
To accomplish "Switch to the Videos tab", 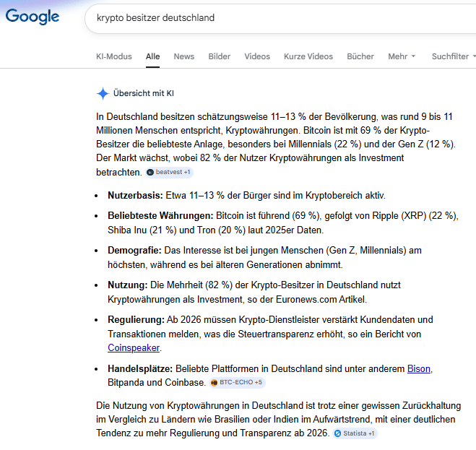I will [x=257, y=56].
